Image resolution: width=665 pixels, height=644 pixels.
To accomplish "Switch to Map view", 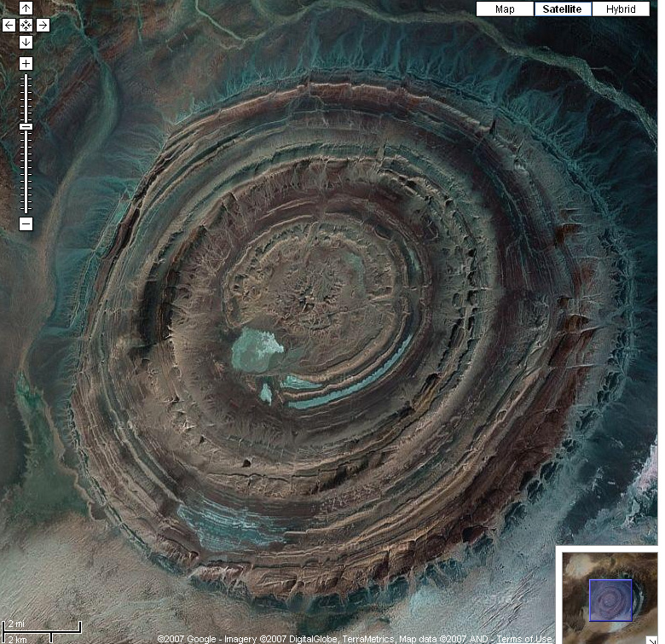I will coord(505,9).
